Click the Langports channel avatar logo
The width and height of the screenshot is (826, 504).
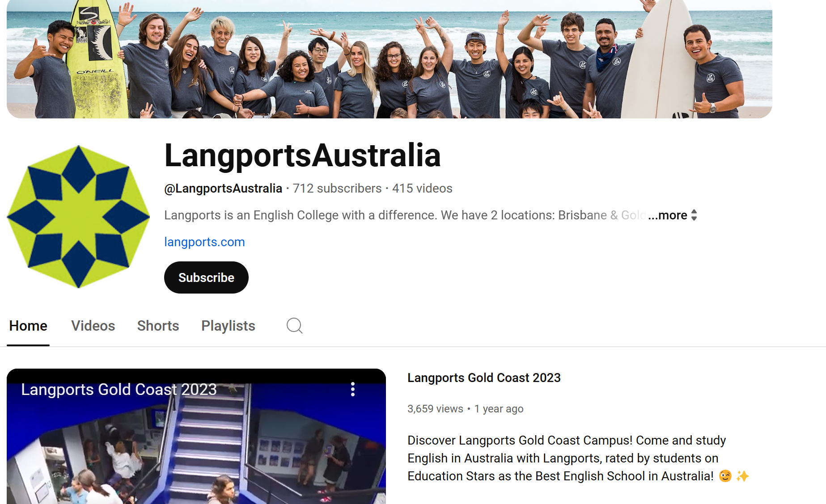pos(78,217)
